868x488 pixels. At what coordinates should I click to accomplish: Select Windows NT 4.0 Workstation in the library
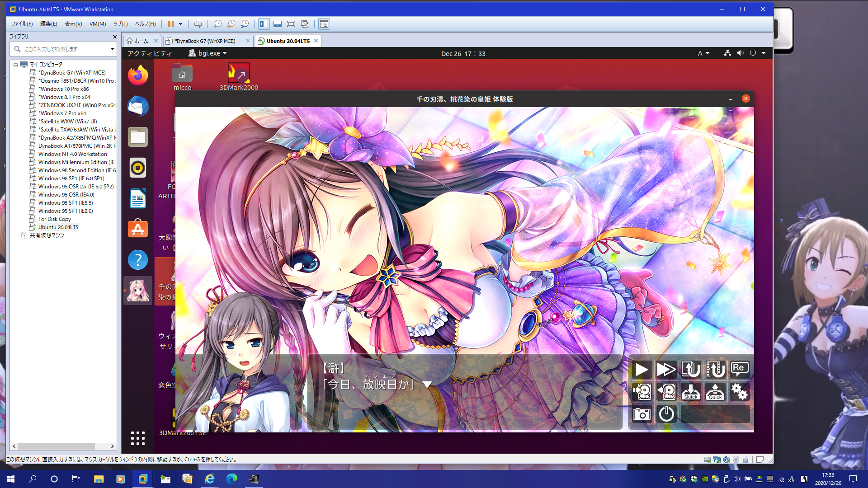(72, 154)
